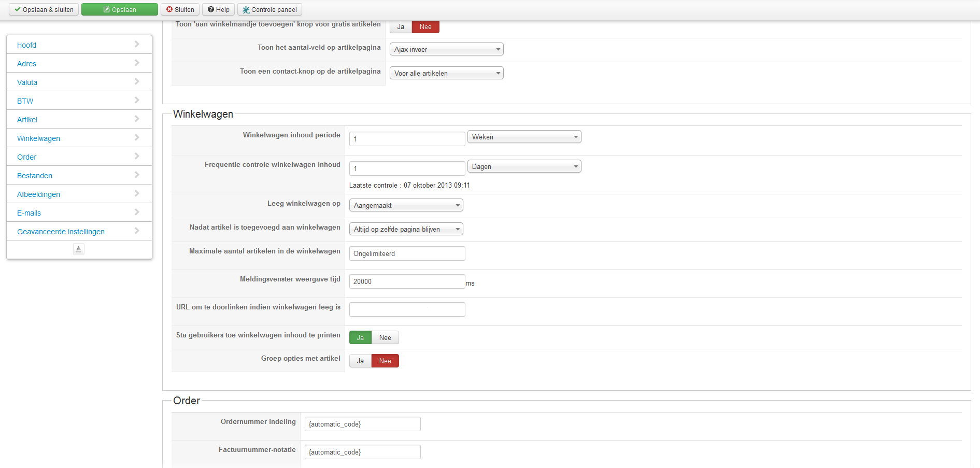Open Geavanceerde instellingen menu item
Image resolution: width=980 pixels, height=468 pixels.
click(x=61, y=232)
